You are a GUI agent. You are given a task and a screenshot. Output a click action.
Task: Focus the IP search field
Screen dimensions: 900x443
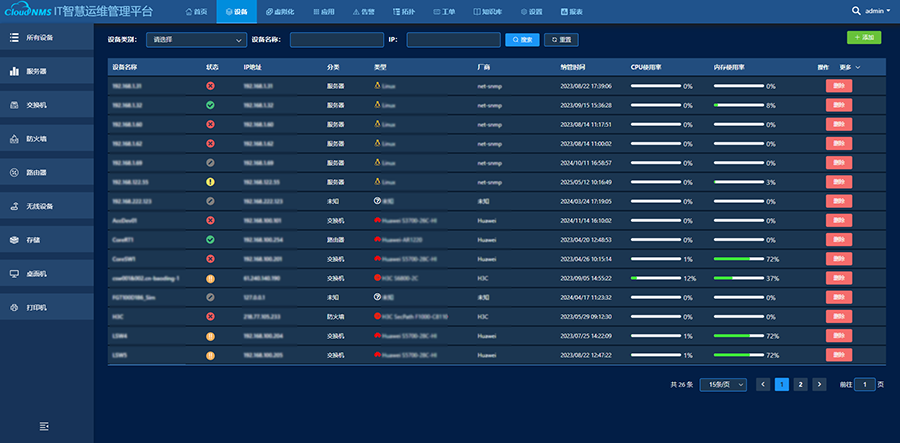tap(453, 40)
